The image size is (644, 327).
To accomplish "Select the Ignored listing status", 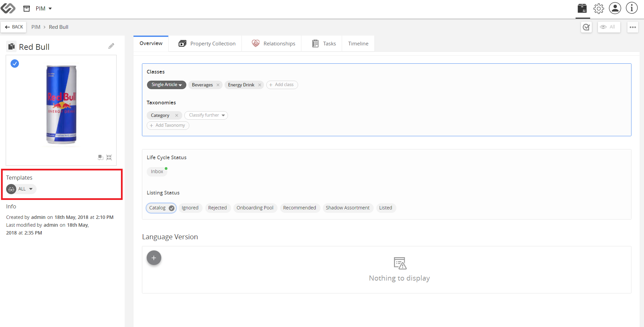I will pyautogui.click(x=190, y=208).
